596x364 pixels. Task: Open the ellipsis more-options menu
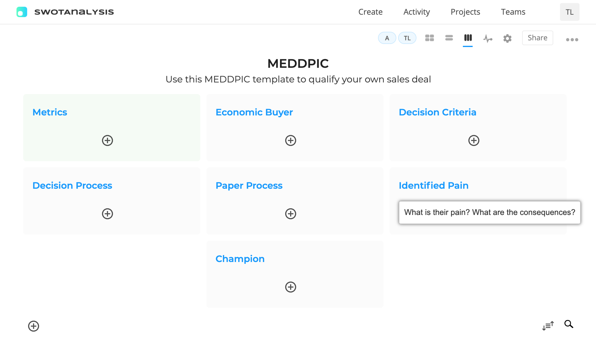pyautogui.click(x=572, y=39)
